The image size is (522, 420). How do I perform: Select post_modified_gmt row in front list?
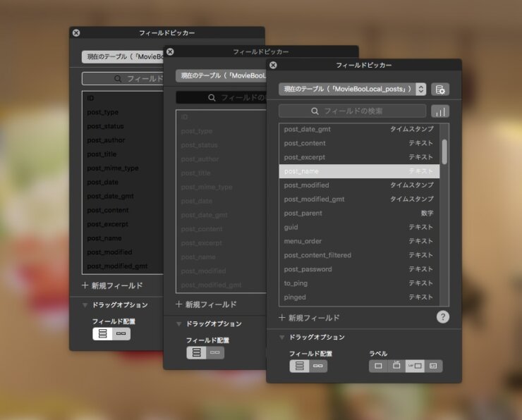tap(359, 199)
